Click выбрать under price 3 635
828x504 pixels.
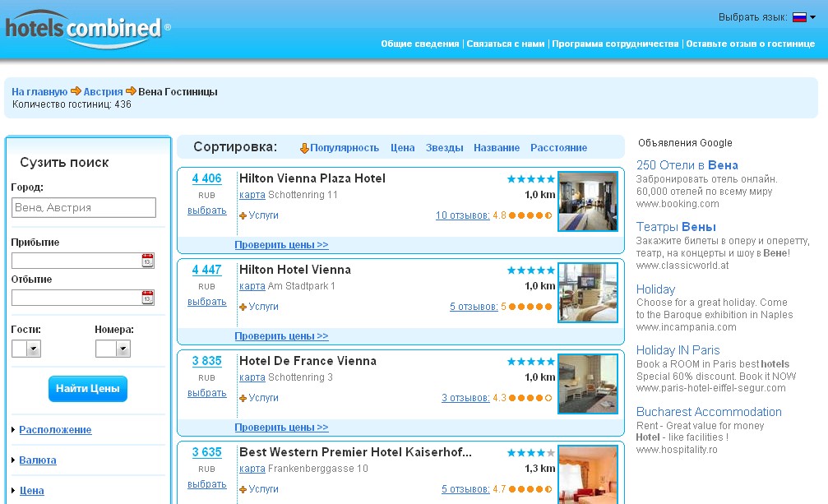[207, 484]
